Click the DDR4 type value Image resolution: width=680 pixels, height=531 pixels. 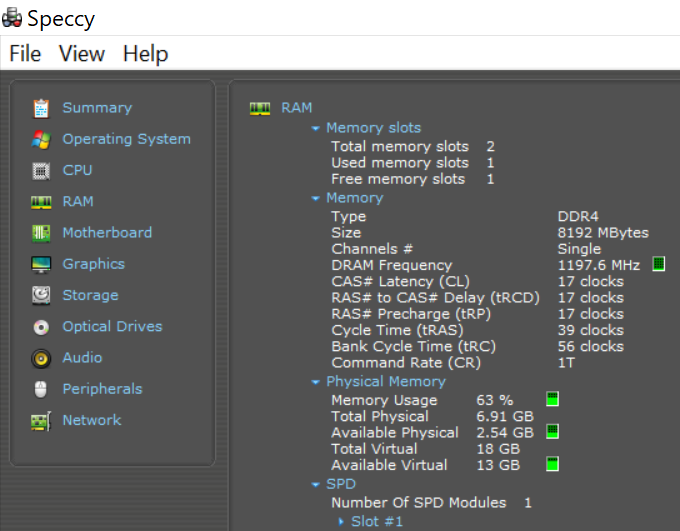578,216
